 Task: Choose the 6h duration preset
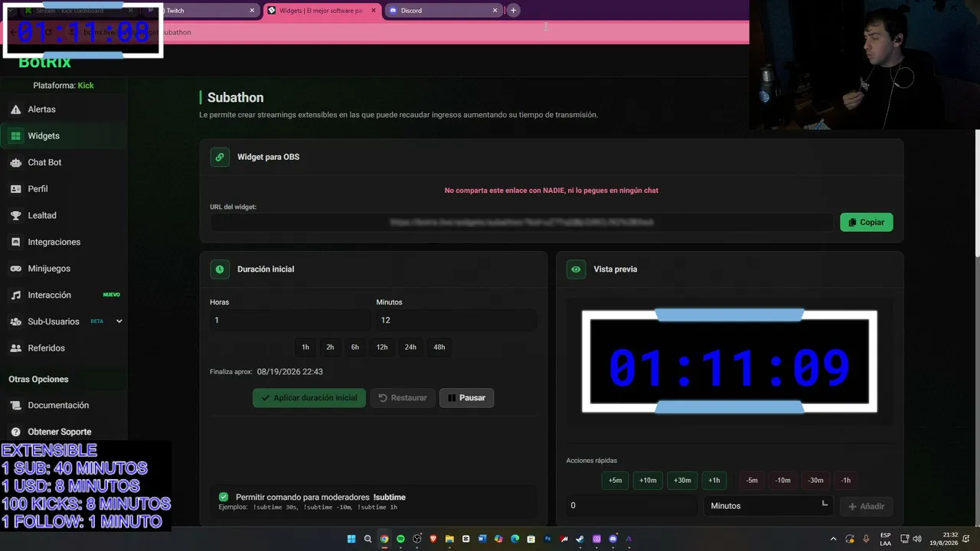(x=355, y=347)
